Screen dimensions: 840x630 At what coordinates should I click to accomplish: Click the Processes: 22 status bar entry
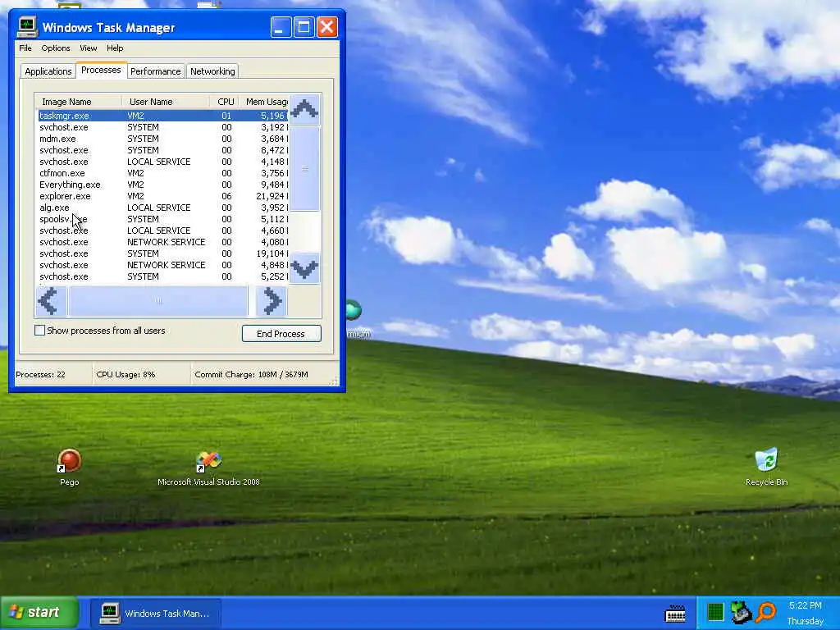(x=52, y=374)
